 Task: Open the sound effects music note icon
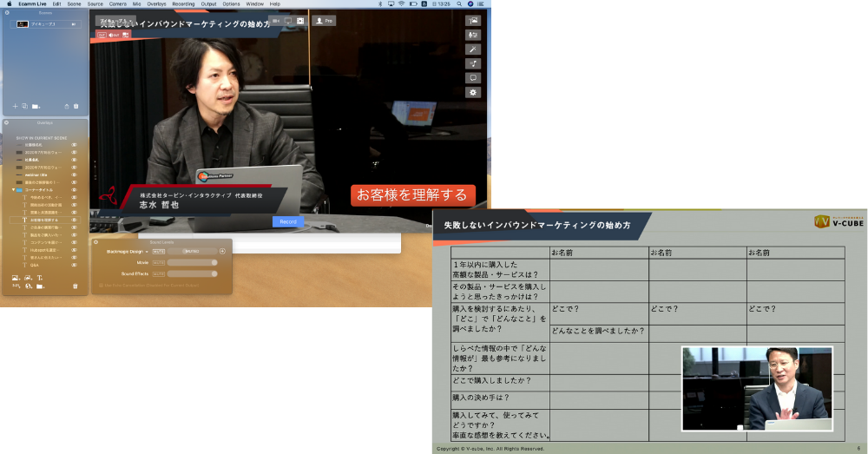tap(473, 63)
